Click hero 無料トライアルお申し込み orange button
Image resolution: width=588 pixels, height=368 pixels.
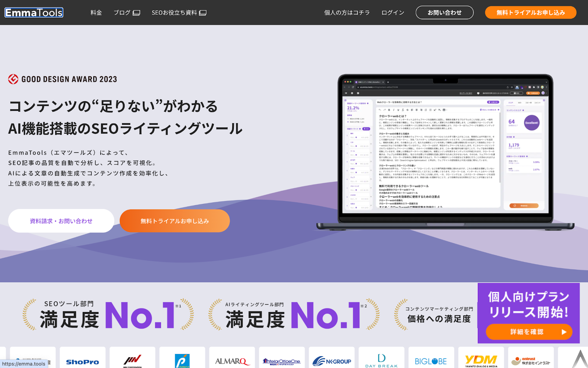pyautogui.click(x=175, y=221)
